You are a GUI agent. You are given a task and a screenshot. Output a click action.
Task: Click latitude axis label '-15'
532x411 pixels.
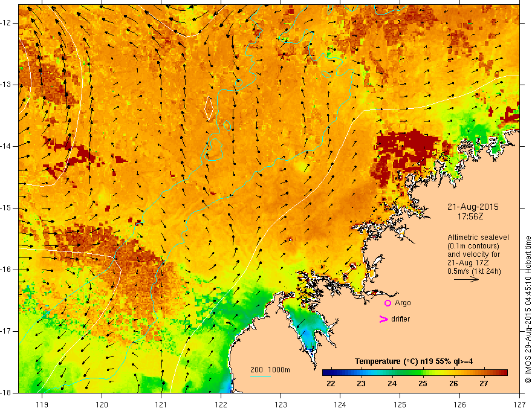tap(7, 208)
